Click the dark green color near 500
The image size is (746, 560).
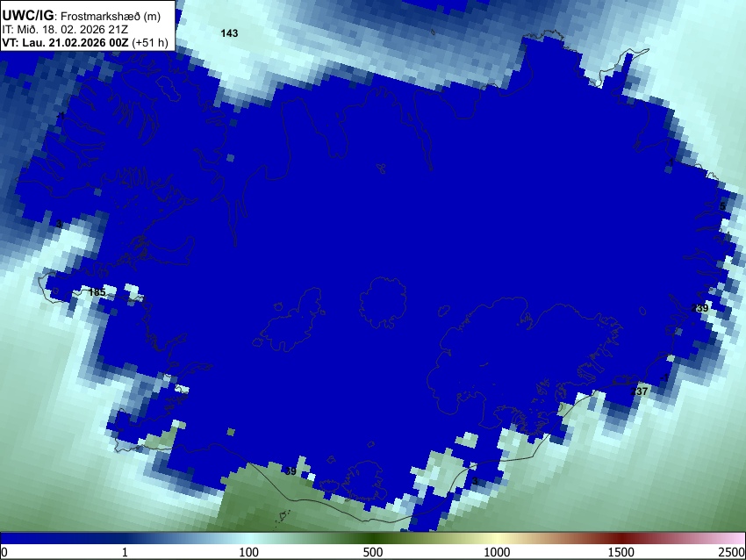pyautogui.click(x=373, y=539)
